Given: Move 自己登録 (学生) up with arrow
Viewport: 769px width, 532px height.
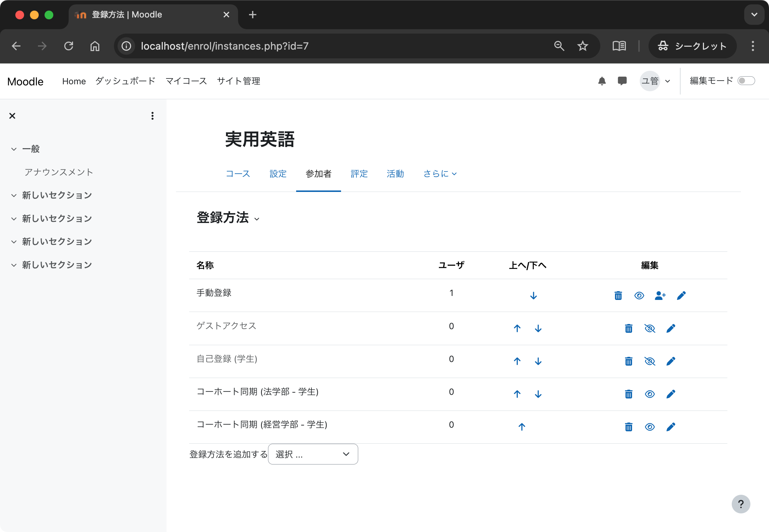Looking at the screenshot, I should click(x=517, y=361).
